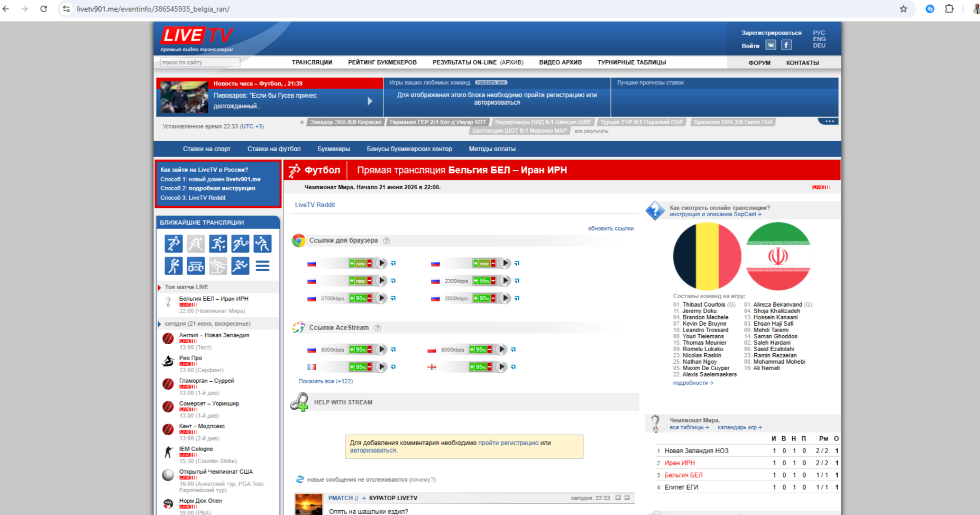The width and height of the screenshot is (980, 515).
Task: Change the UTC +3 time zone
Action: [x=252, y=126]
